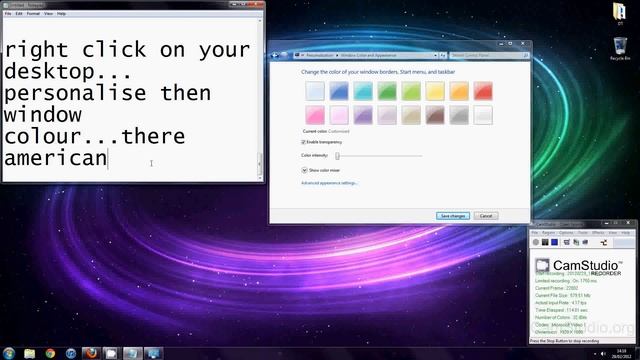Open Advanced appearance settings link
Viewport: 640px width, 360px height.
click(x=329, y=183)
